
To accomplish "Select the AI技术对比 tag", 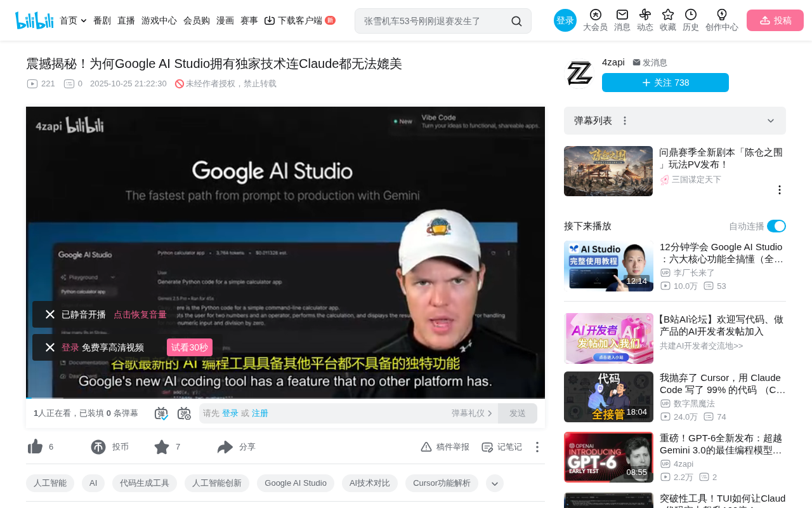I will 370,483.
